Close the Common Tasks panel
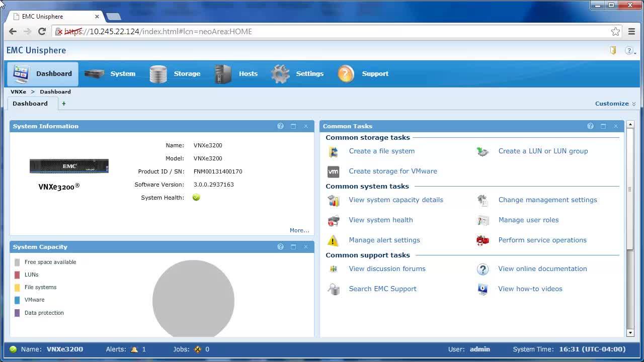The height and width of the screenshot is (362, 644). [616, 126]
